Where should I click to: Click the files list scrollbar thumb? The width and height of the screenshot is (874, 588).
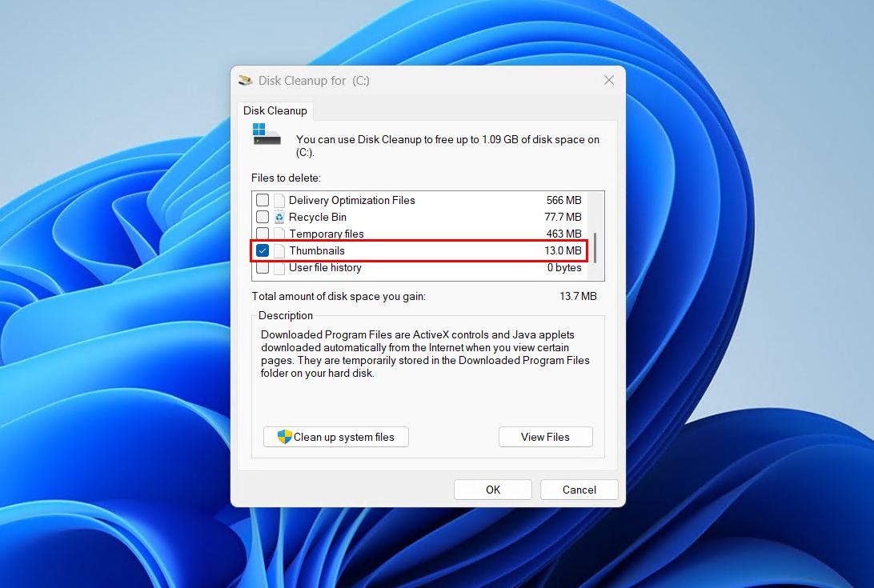(595, 247)
